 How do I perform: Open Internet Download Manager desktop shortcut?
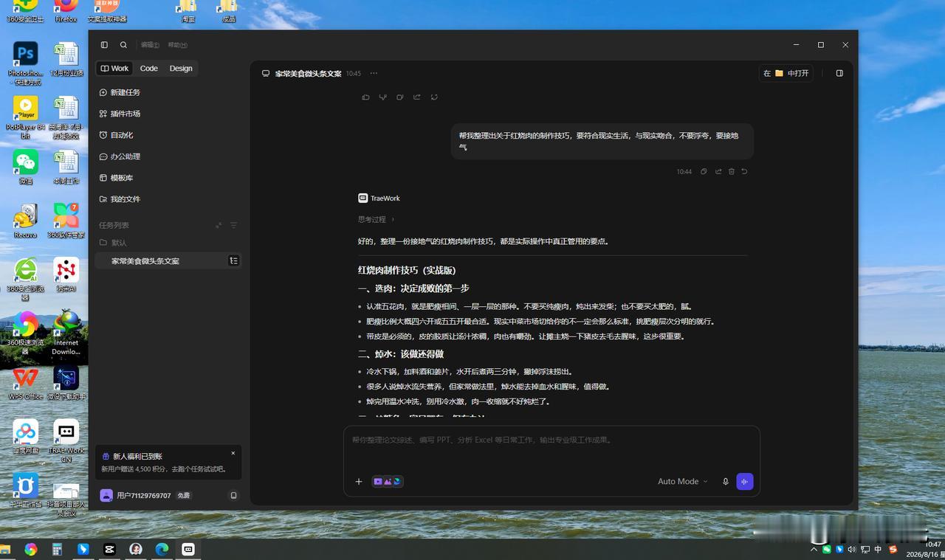tap(66, 332)
